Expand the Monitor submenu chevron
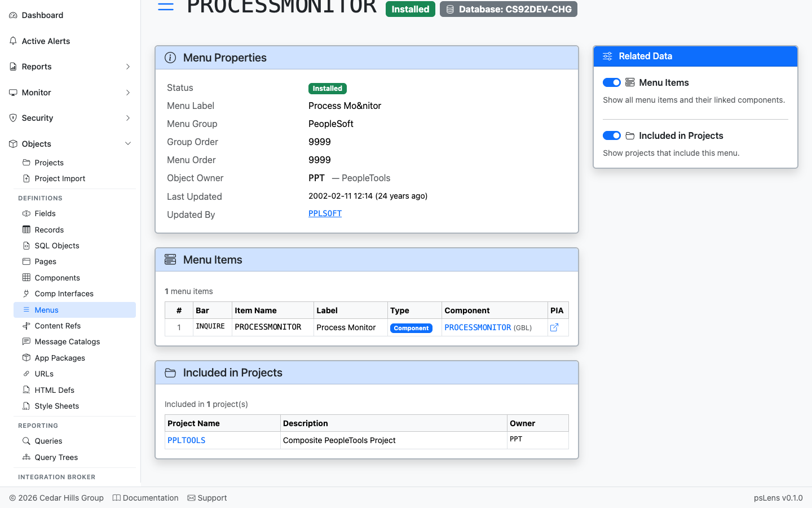The image size is (812, 508). 128,93
